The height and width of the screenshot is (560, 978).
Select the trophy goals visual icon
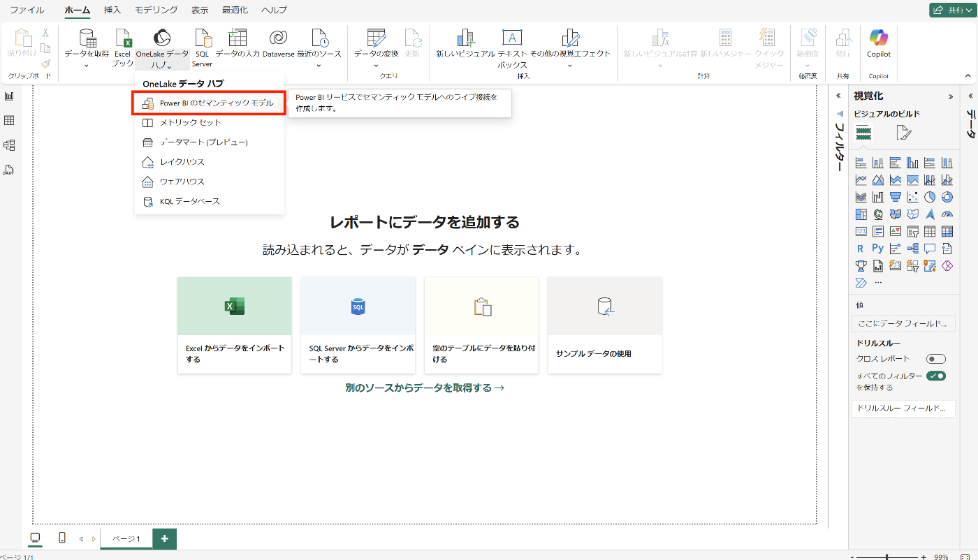point(861,266)
